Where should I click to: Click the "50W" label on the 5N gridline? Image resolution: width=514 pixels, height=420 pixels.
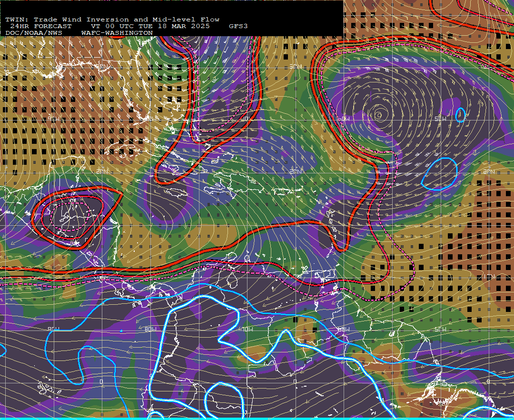(x=440, y=329)
